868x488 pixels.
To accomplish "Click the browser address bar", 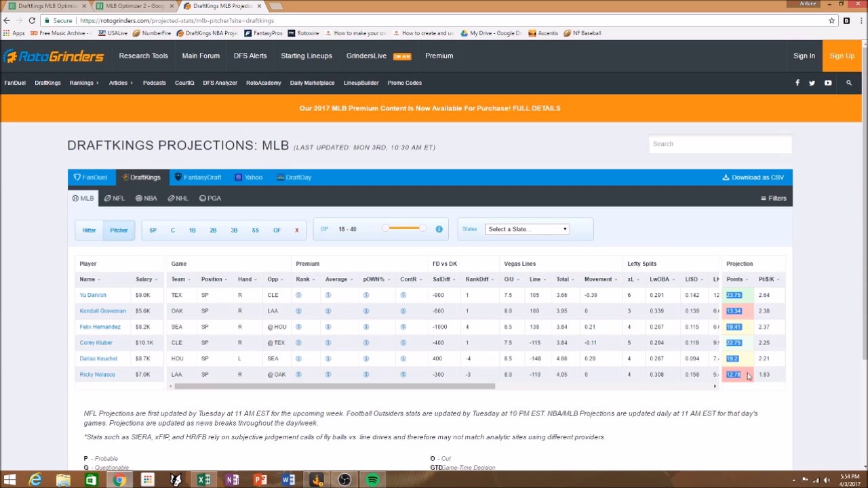I will [x=434, y=20].
